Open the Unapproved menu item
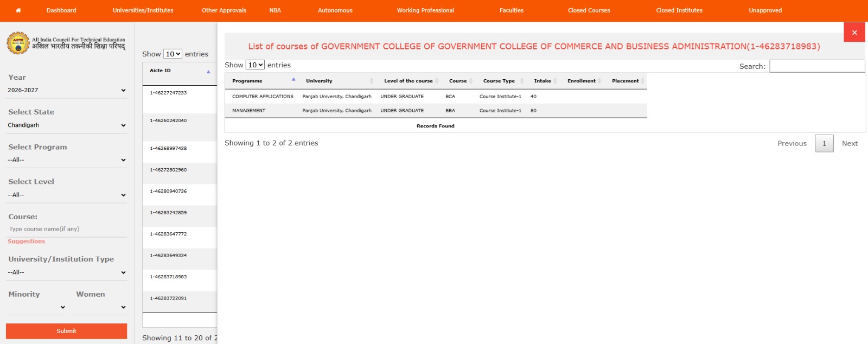868x344 pixels. (765, 10)
